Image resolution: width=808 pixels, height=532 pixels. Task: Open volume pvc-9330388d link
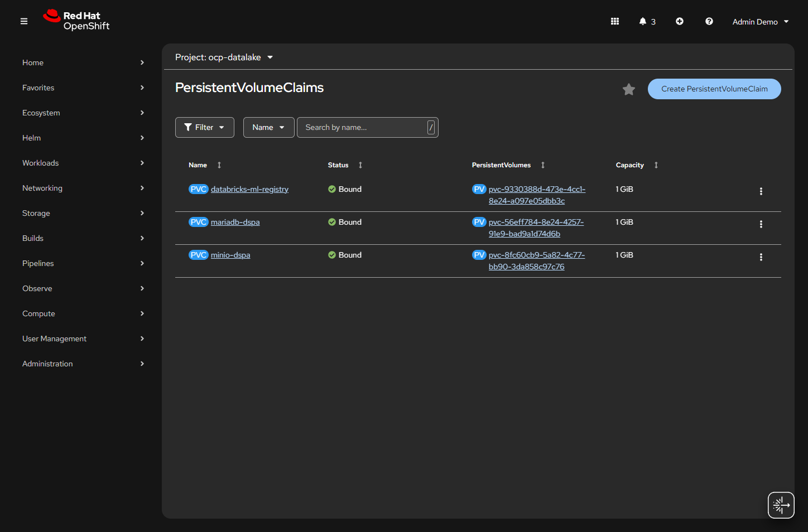[x=537, y=195]
